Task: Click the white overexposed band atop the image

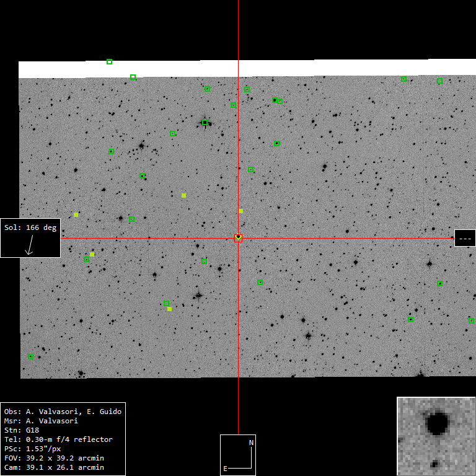Action: [x=310, y=68]
